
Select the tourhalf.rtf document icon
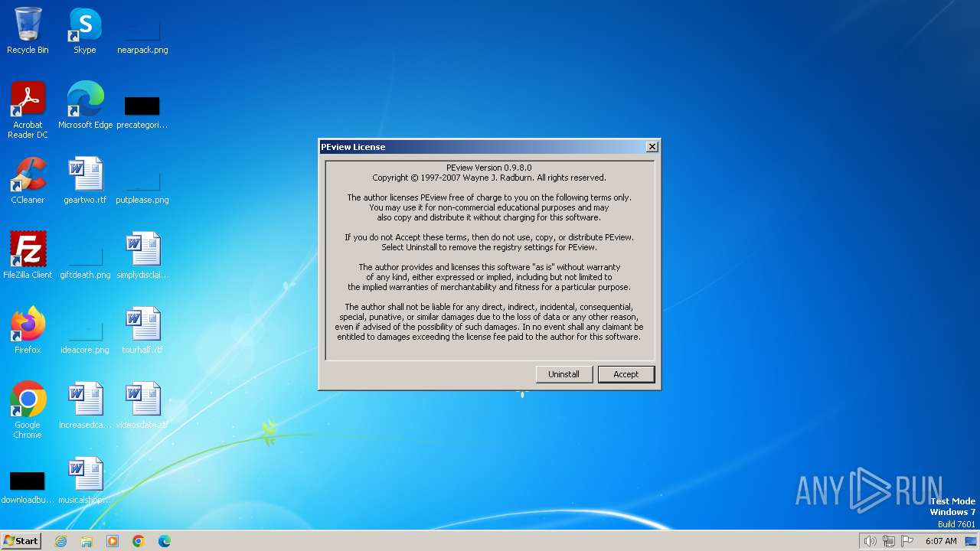click(142, 331)
